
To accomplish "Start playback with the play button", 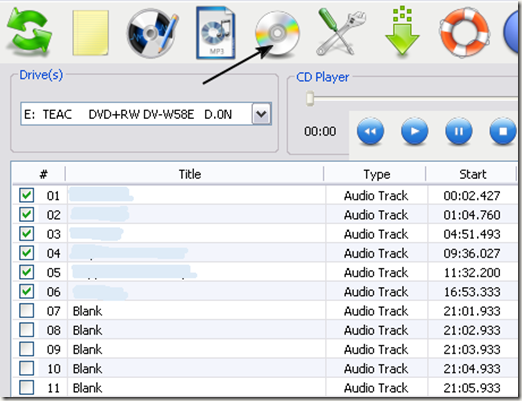I will (414, 131).
